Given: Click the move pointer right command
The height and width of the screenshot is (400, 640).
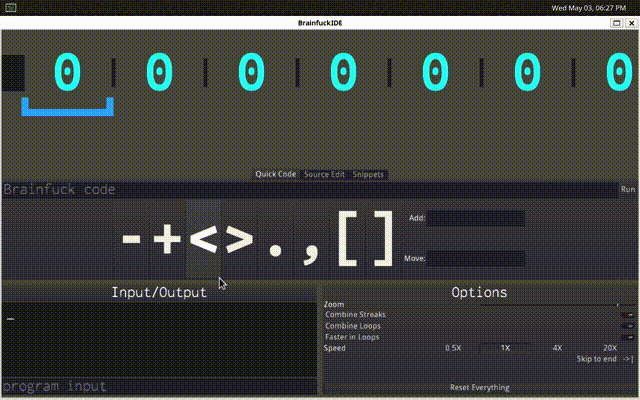Looking at the screenshot, I should (239, 239).
